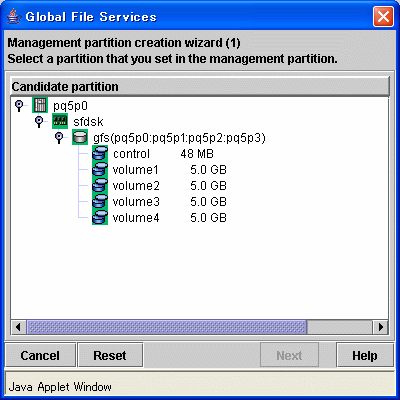Select the volume2 disk icon
This screenshot has width=400, height=400.
point(100,185)
